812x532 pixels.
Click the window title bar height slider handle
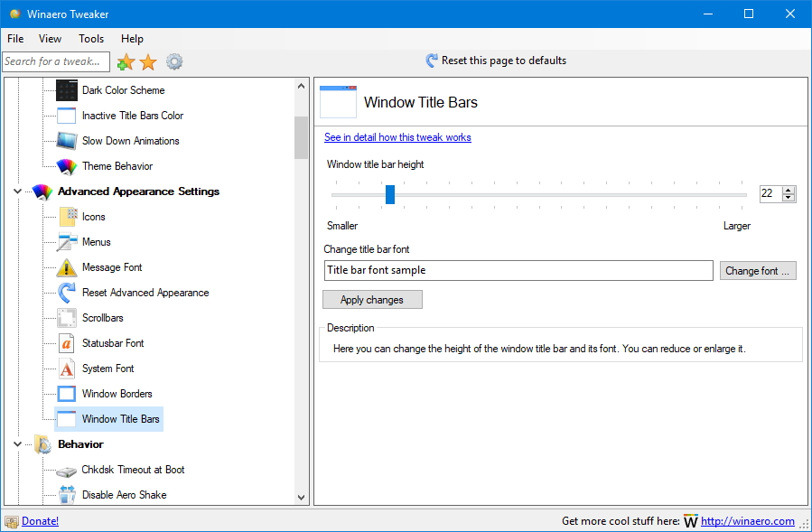390,194
